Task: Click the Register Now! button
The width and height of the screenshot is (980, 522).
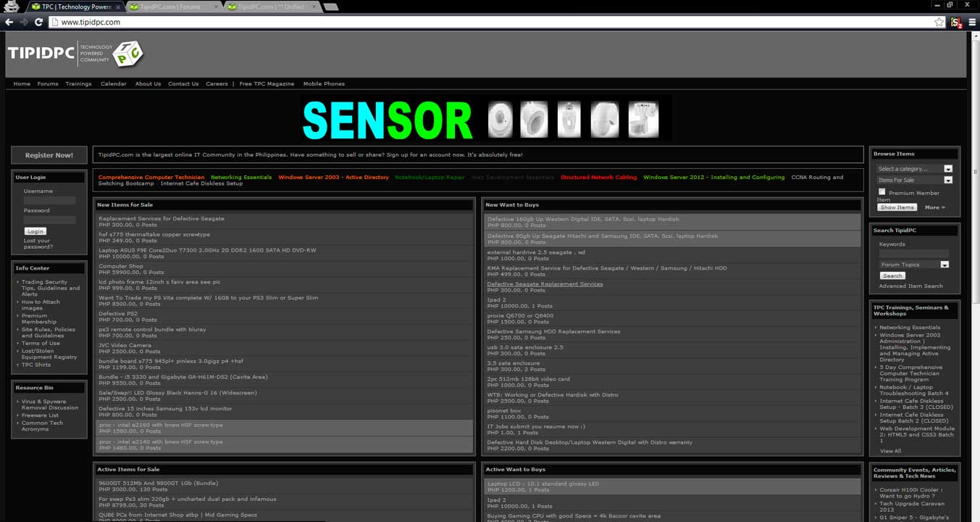Action: 49,155
